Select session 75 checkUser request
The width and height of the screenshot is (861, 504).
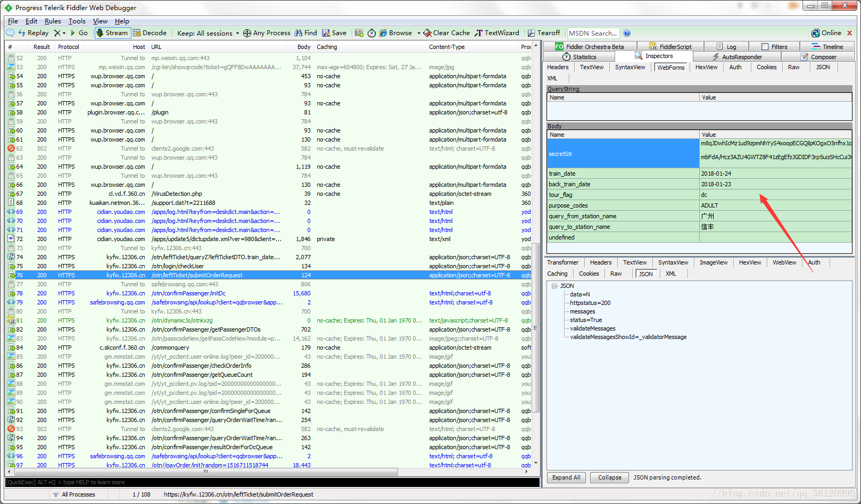[268, 266]
